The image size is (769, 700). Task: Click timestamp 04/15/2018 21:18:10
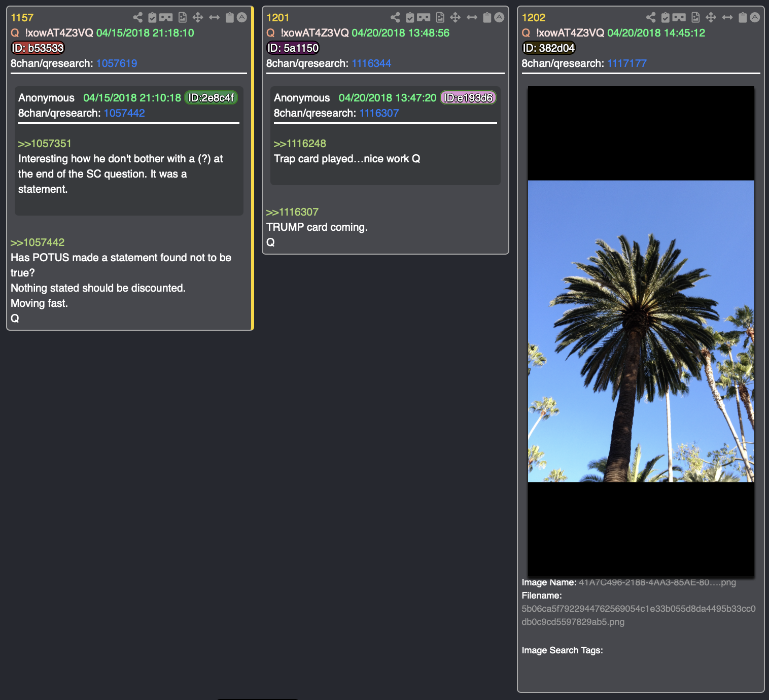[x=145, y=33]
